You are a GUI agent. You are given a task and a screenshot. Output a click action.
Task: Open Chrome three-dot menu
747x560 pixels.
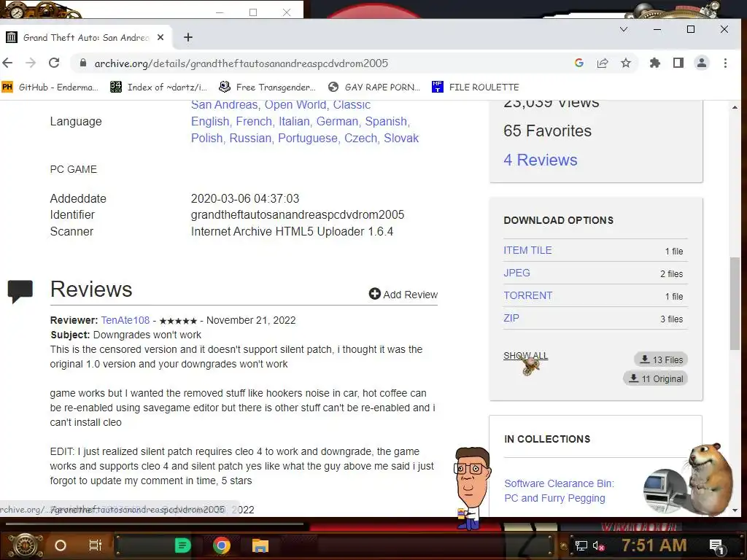[x=725, y=63]
